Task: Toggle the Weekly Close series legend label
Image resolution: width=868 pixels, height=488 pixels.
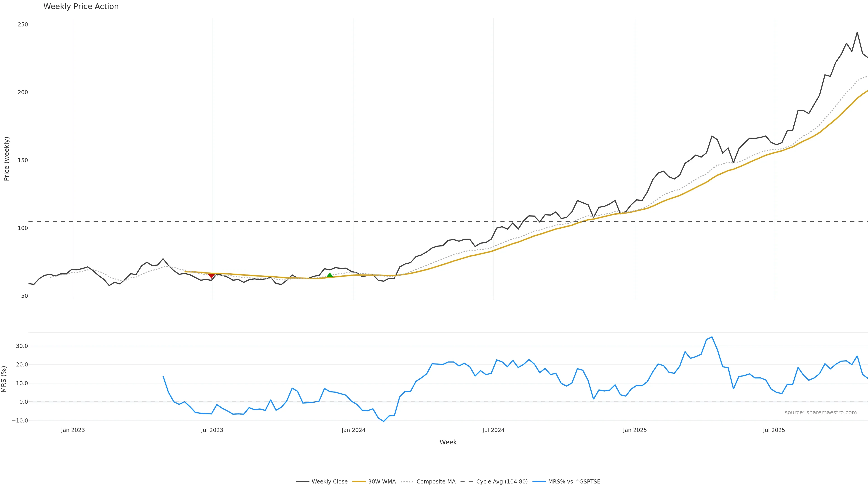Action: 329,482
